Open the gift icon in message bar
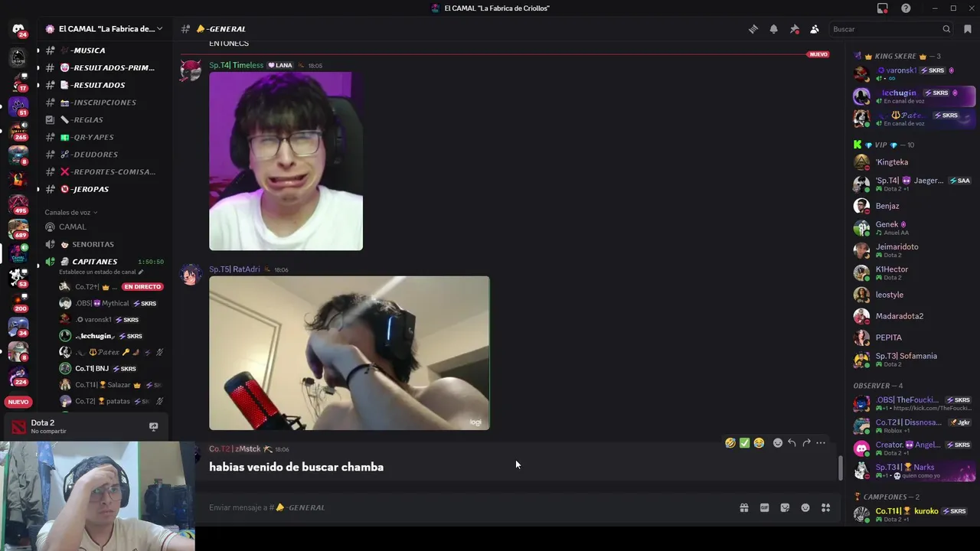The height and width of the screenshot is (551, 980). coord(743,507)
